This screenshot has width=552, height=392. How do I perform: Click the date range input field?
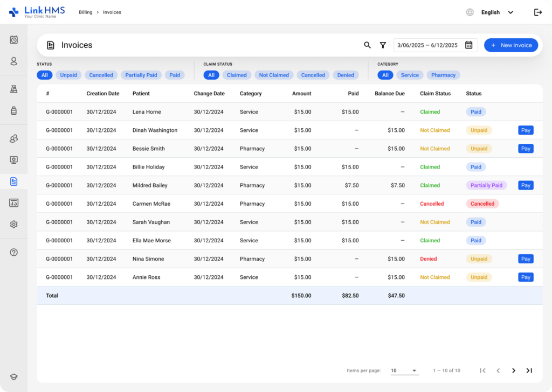tap(436, 45)
